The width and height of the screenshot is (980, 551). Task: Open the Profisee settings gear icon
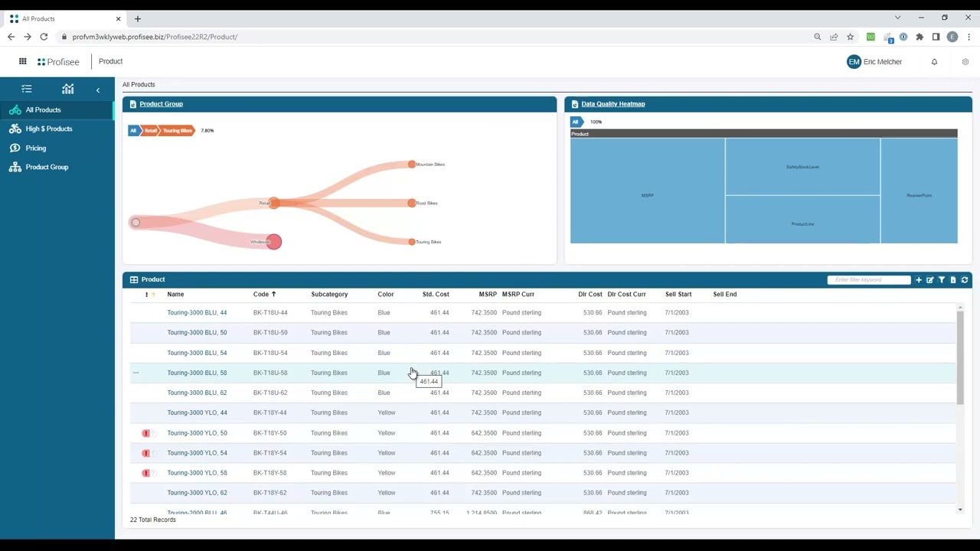coord(965,62)
